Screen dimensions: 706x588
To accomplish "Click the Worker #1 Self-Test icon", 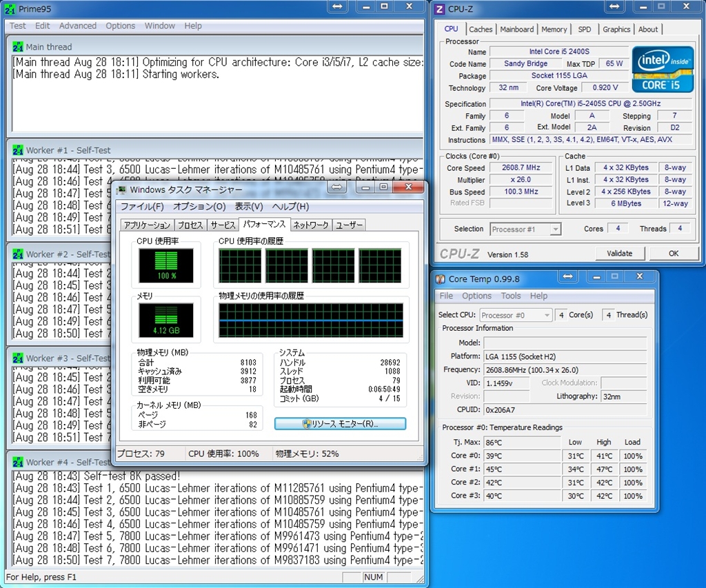I will (18, 150).
